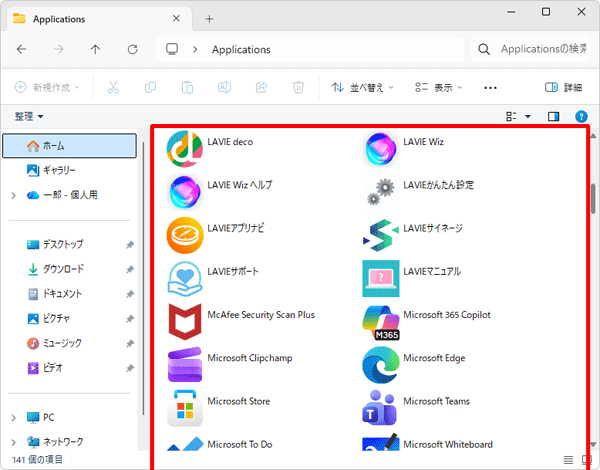Click the delete trash toolbar icon

coord(298,87)
